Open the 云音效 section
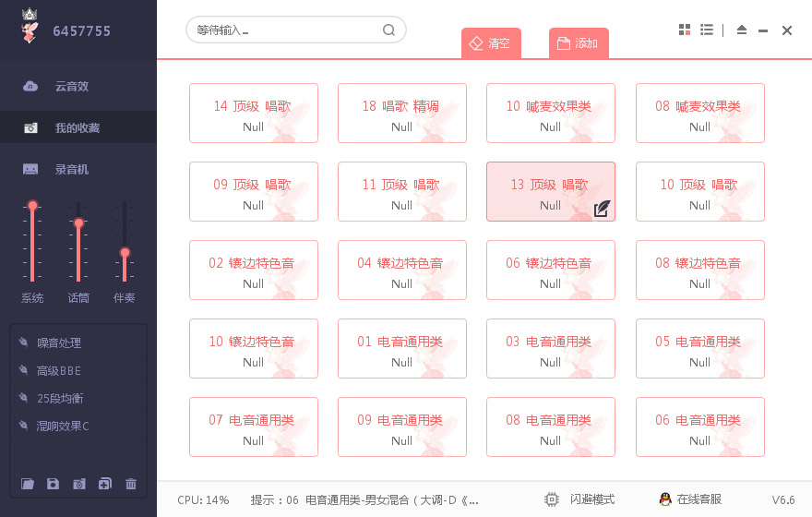The image size is (812, 517). pyautogui.click(x=71, y=86)
